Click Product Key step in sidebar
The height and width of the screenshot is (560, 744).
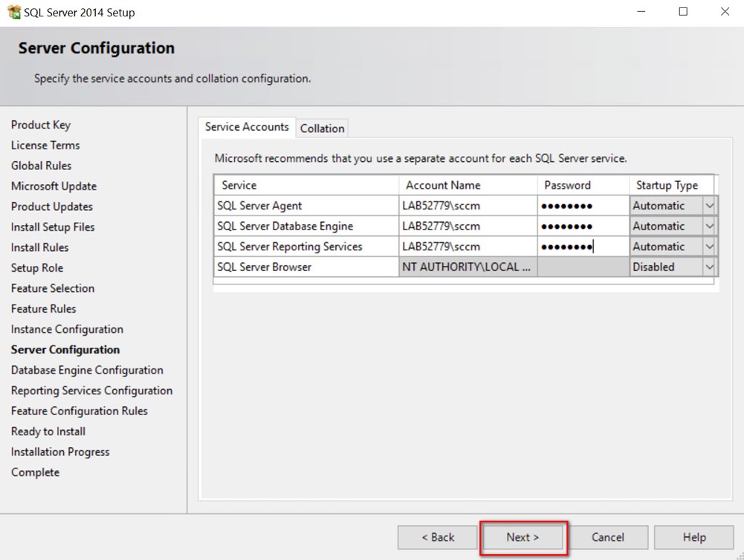pyautogui.click(x=41, y=125)
